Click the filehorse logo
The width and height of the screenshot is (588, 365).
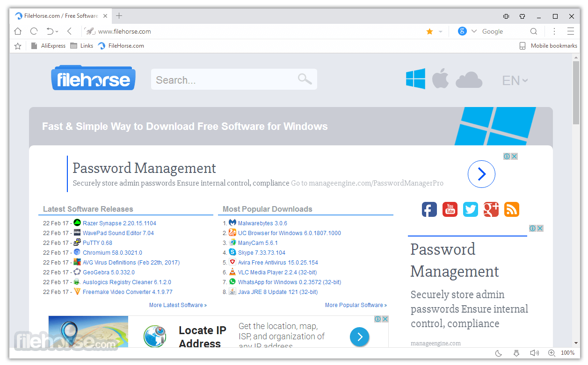point(94,78)
